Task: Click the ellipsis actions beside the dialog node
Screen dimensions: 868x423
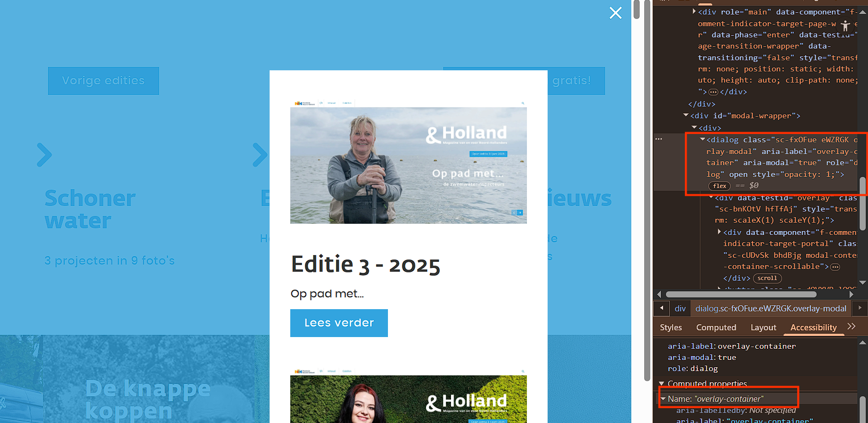Action: [x=659, y=139]
